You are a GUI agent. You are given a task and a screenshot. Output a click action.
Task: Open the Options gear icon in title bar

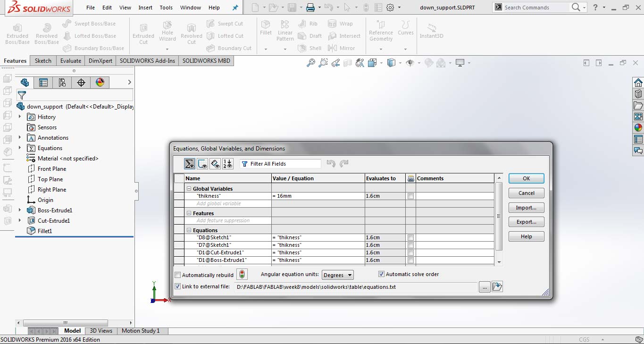(x=390, y=8)
